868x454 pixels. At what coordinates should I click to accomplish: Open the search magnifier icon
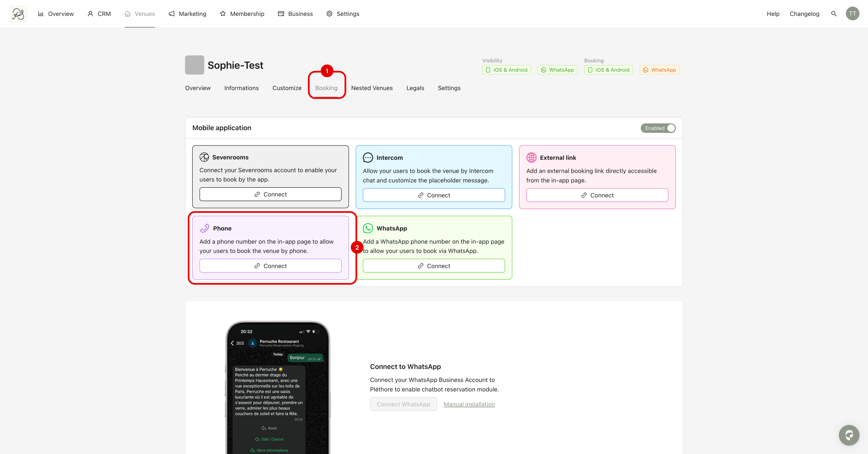tap(834, 14)
